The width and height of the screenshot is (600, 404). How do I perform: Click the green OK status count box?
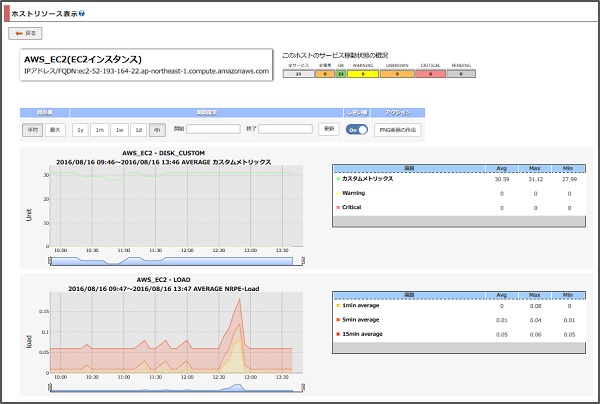[341, 74]
